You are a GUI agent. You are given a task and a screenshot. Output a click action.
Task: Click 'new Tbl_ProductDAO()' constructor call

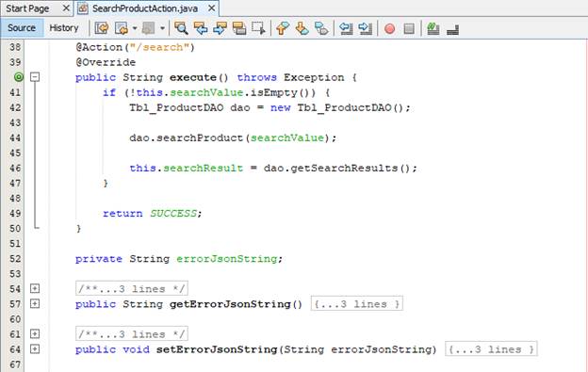pyautogui.click(x=336, y=108)
